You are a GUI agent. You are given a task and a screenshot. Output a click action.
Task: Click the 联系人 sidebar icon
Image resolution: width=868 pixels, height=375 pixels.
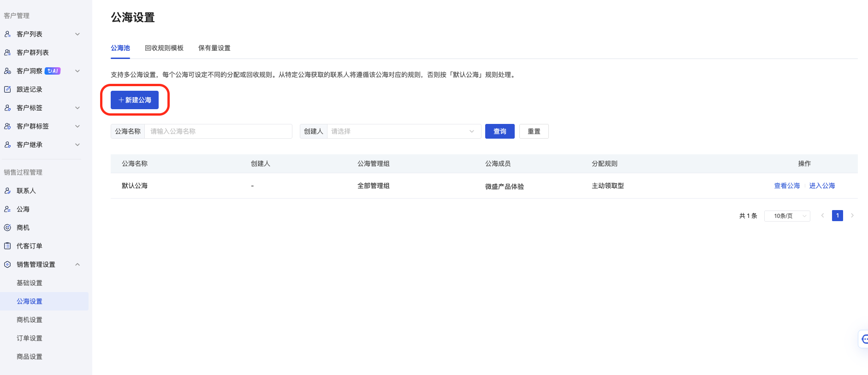click(7, 191)
